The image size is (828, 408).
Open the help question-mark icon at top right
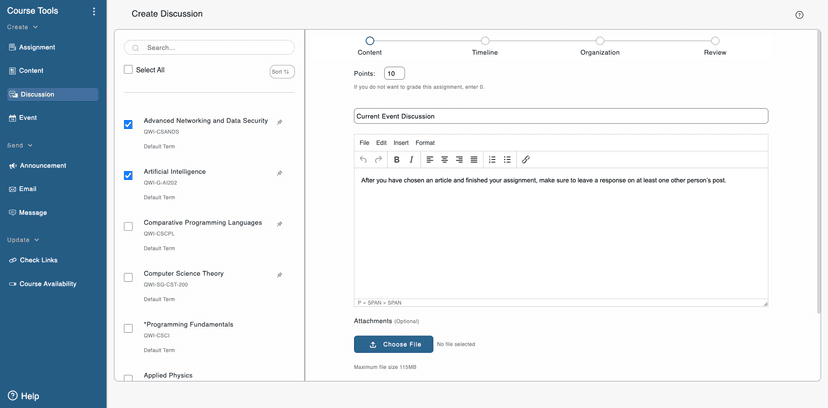[799, 15]
